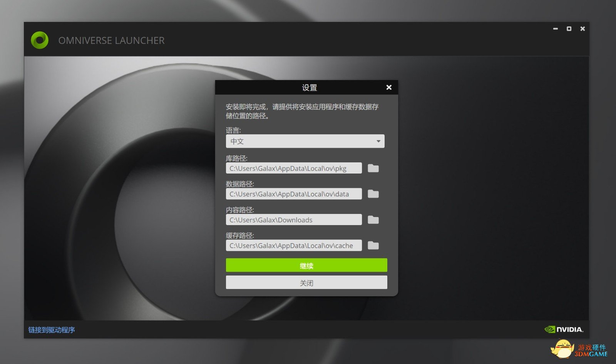This screenshot has height=364, width=616.
Task: Browse folder for content path (内容路径)
Action: coord(373,220)
